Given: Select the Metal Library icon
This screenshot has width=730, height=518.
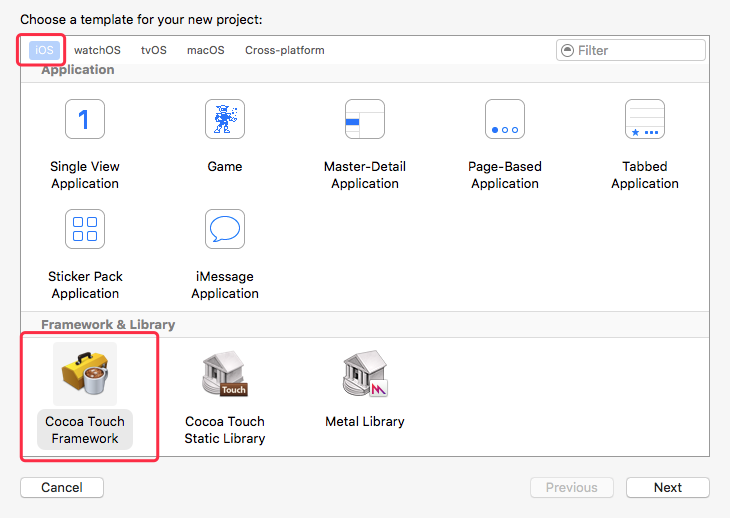Looking at the screenshot, I should pyautogui.click(x=365, y=374).
